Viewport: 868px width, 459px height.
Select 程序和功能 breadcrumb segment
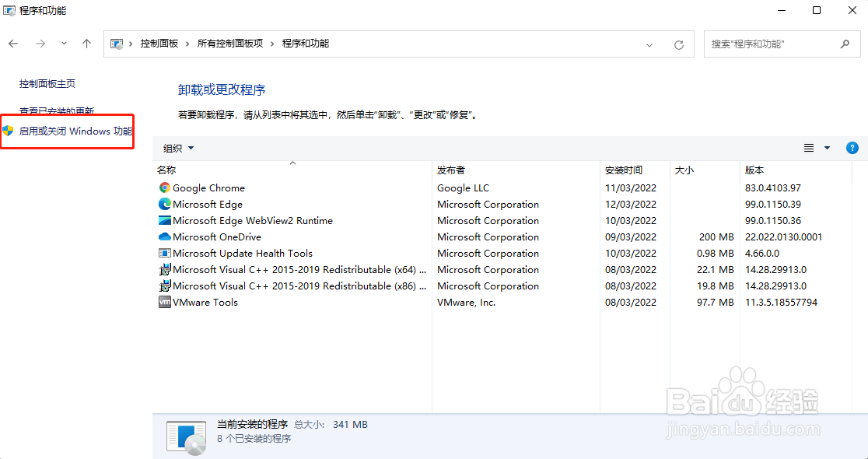(x=306, y=44)
